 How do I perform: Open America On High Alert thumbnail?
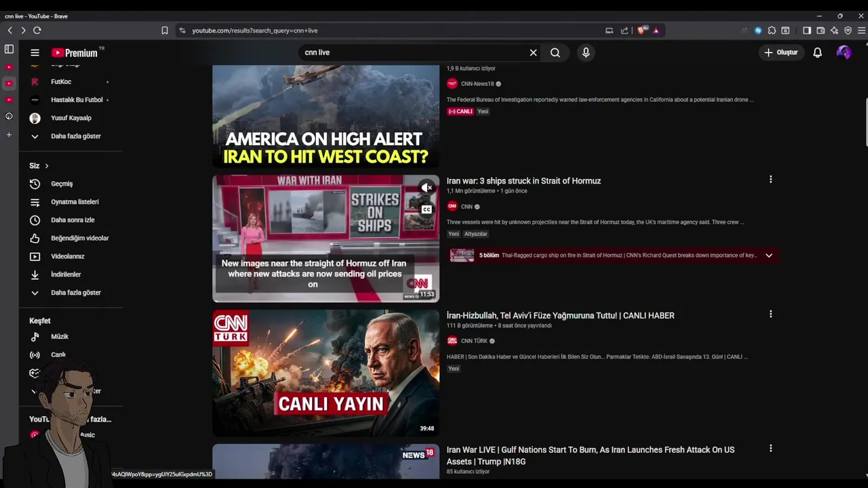tap(325, 117)
